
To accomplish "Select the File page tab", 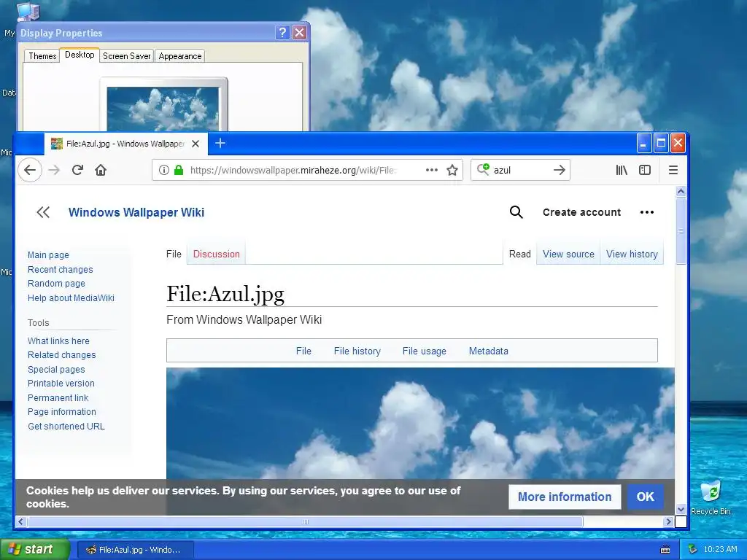I will (x=174, y=254).
